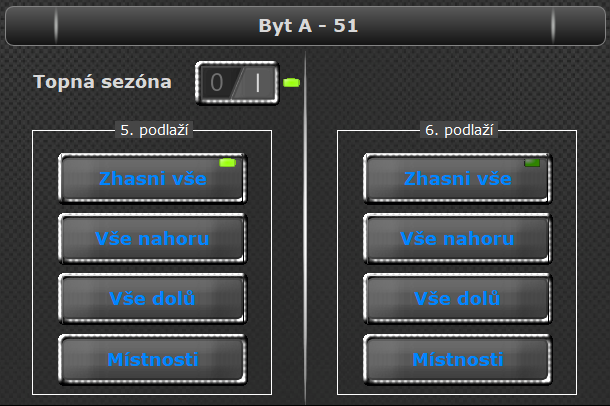Click bright green LED on 5. podlaží Zhasni vše

pos(227,163)
